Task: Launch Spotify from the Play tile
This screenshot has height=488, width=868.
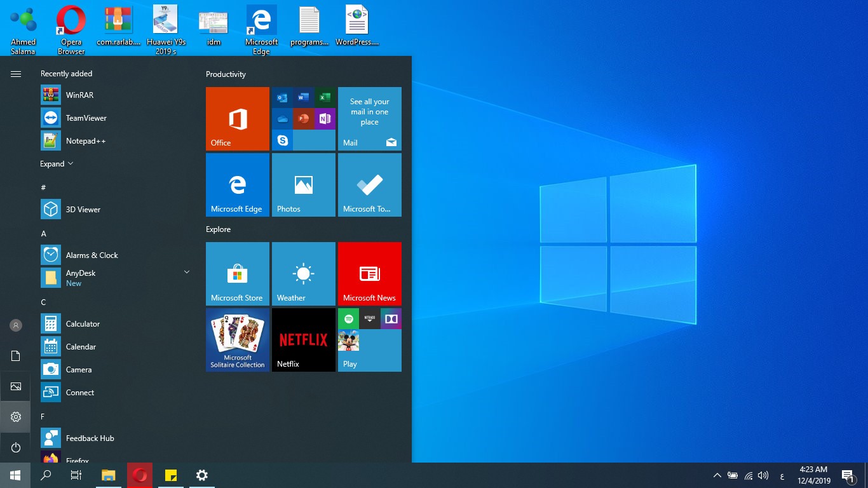Action: [x=348, y=318]
